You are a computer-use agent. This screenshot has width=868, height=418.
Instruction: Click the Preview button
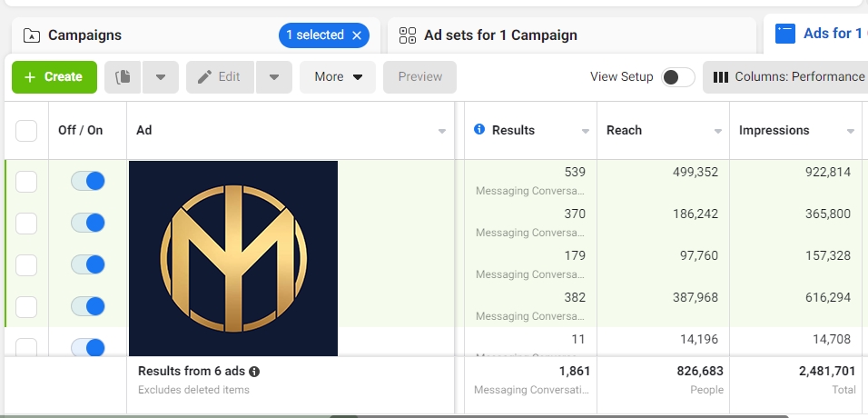[419, 77]
